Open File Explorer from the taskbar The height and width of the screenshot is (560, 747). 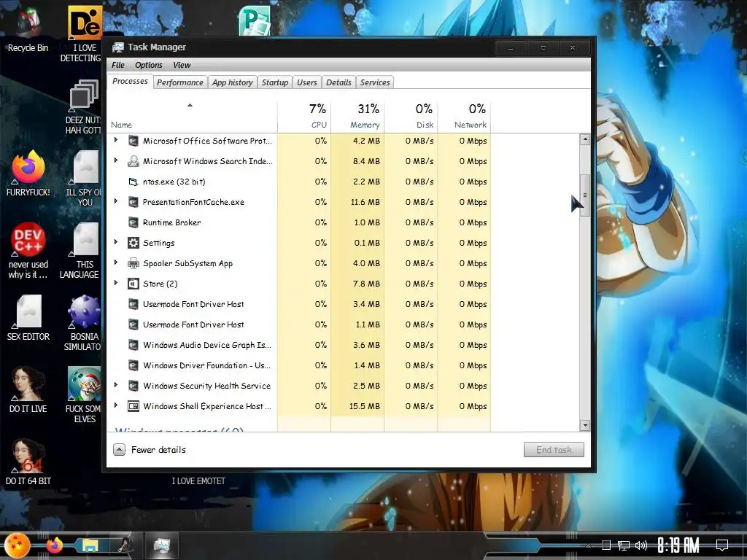coord(90,545)
